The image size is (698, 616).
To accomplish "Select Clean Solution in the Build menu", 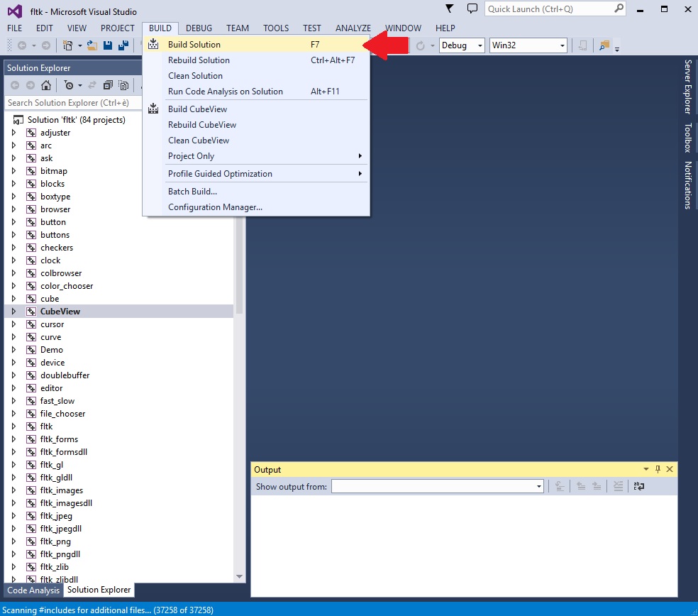I will tap(256, 76).
